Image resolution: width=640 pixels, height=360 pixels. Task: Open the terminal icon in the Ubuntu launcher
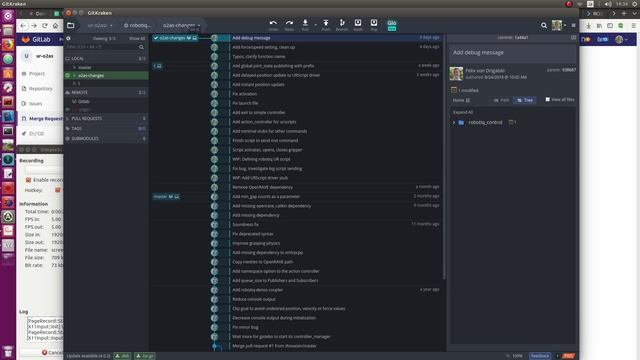[8, 131]
